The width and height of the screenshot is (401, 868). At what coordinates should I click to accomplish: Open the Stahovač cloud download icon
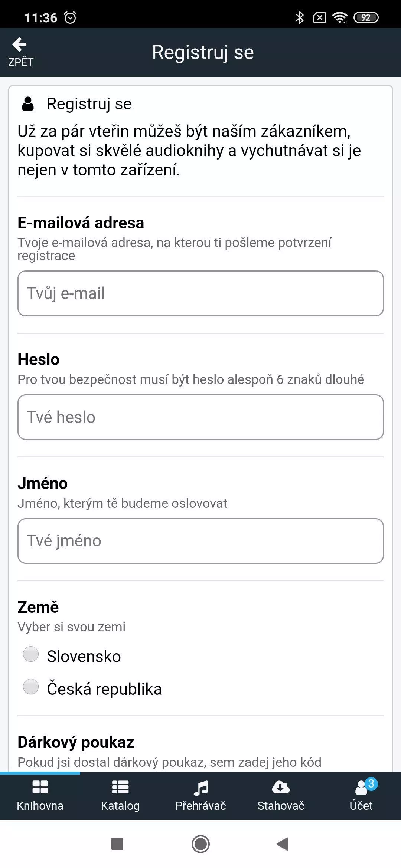coord(281,787)
